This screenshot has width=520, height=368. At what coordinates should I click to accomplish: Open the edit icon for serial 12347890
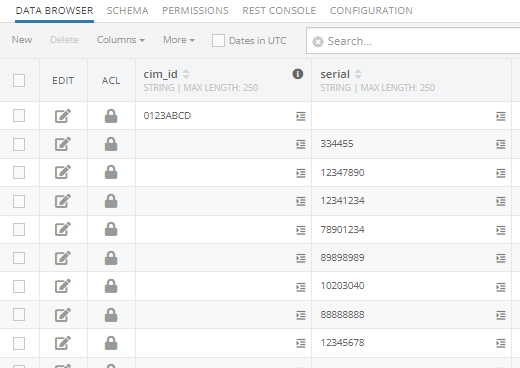pyautogui.click(x=63, y=172)
